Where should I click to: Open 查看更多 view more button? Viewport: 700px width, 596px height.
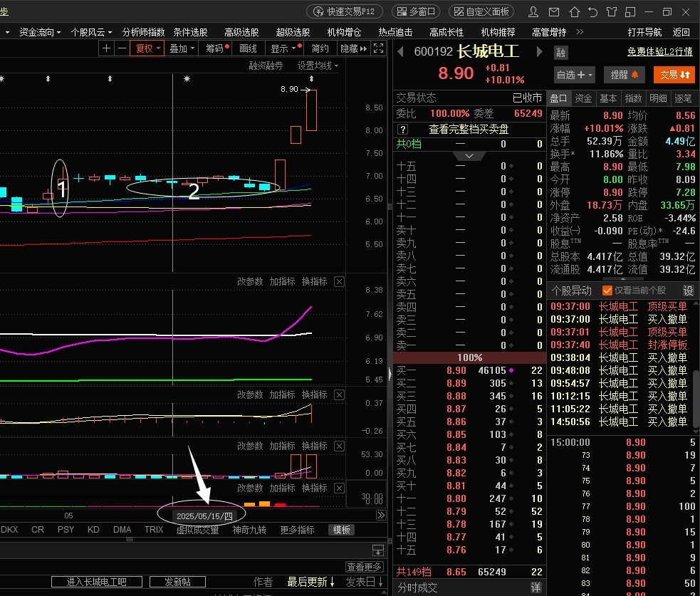(365, 567)
